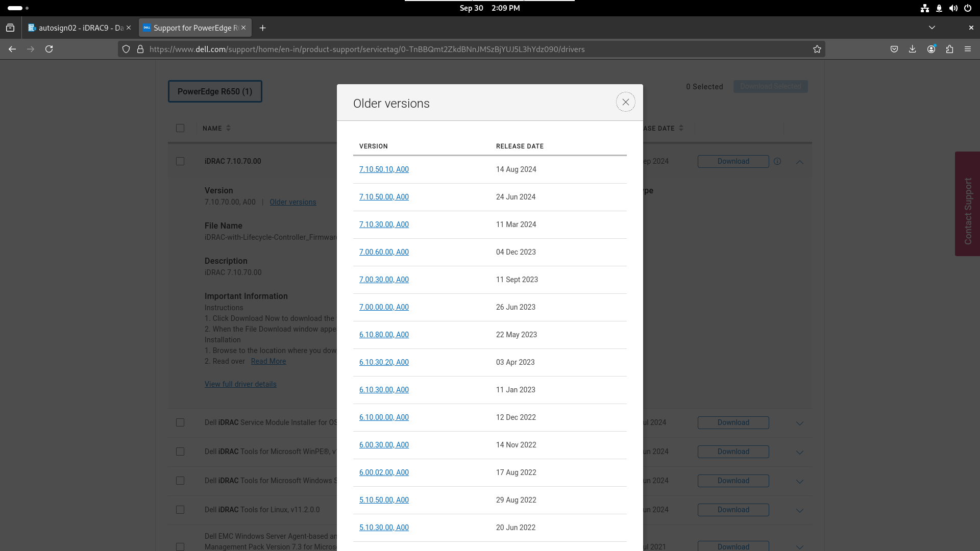This screenshot has height=551, width=980.
Task: Open View full driver details link
Action: tap(240, 384)
